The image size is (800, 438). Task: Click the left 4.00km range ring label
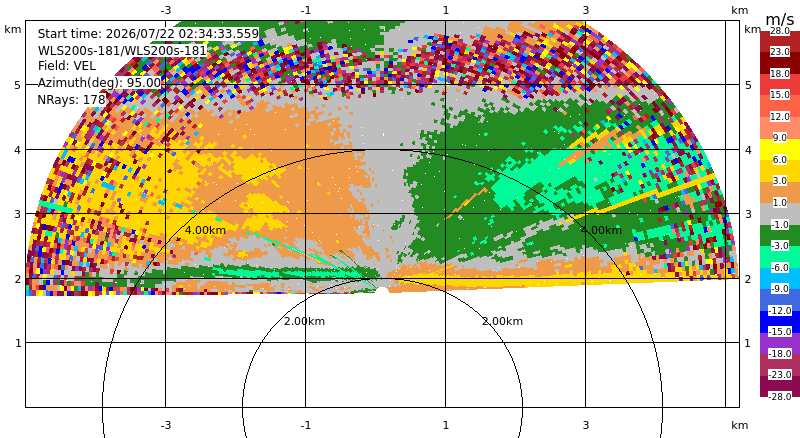click(205, 230)
